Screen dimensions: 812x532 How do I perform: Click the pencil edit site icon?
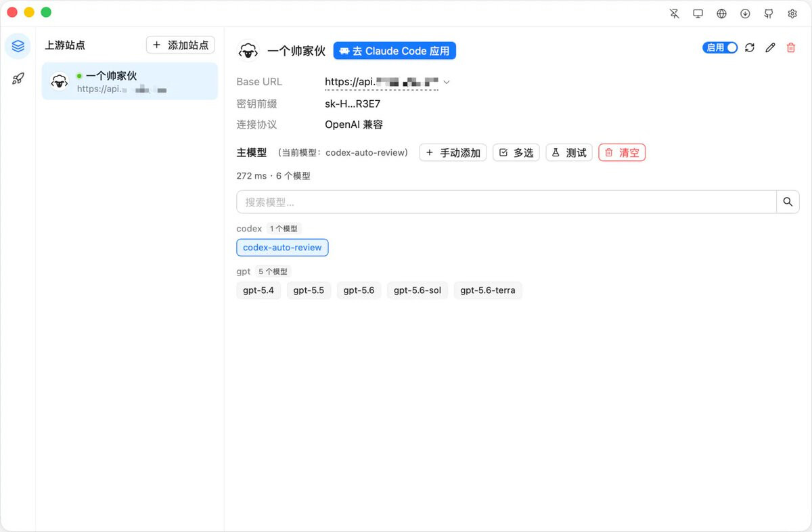pyautogui.click(x=770, y=47)
